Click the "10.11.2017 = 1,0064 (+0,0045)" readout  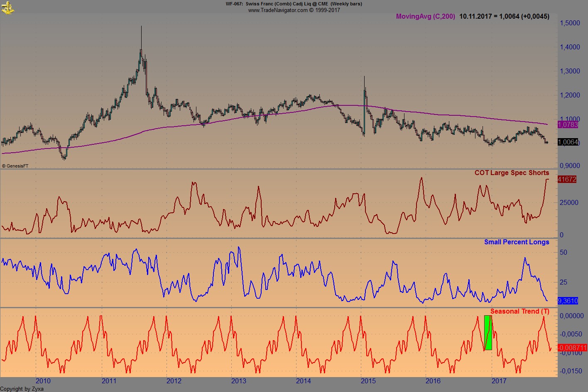coord(504,17)
